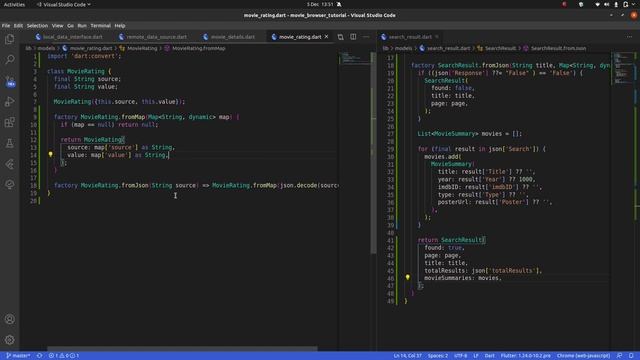Click line number 18 in left editor
The image size is (640, 360).
[x=33, y=185]
